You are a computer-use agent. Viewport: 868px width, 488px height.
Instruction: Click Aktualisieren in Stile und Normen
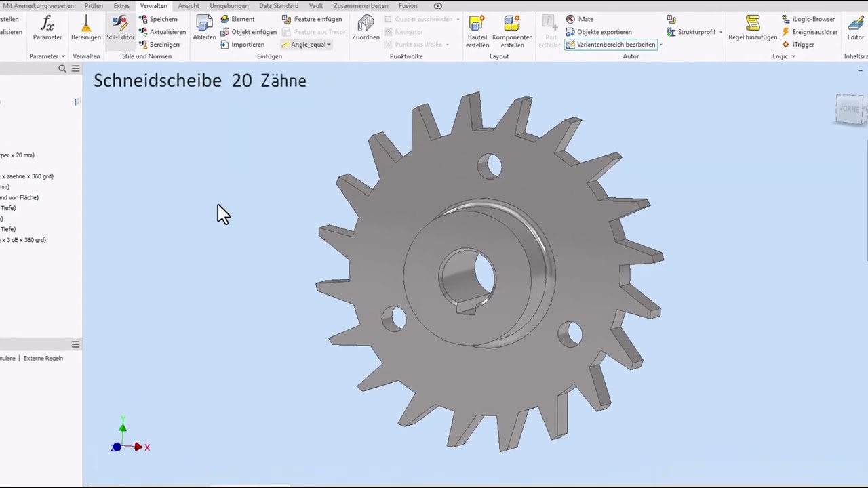click(163, 32)
